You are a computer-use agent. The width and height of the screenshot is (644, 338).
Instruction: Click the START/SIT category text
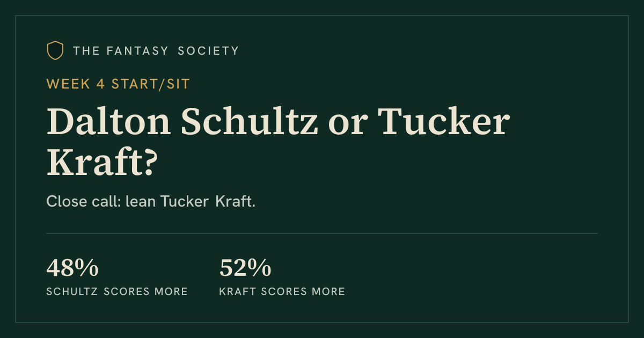(151, 84)
